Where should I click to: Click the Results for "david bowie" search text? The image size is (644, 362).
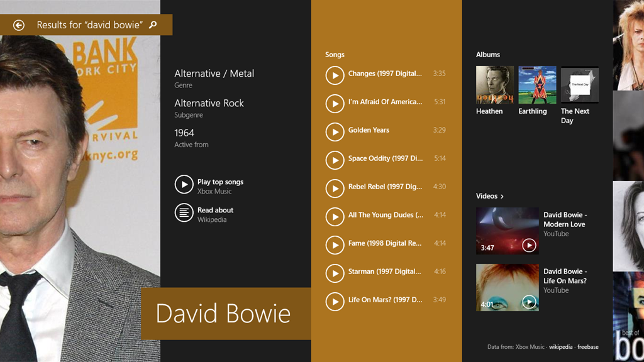[x=89, y=25]
